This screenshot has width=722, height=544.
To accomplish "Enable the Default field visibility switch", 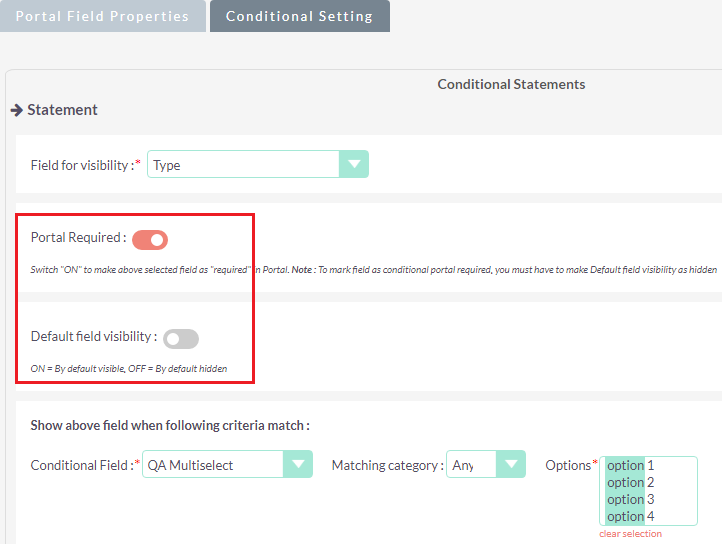I will [x=181, y=339].
